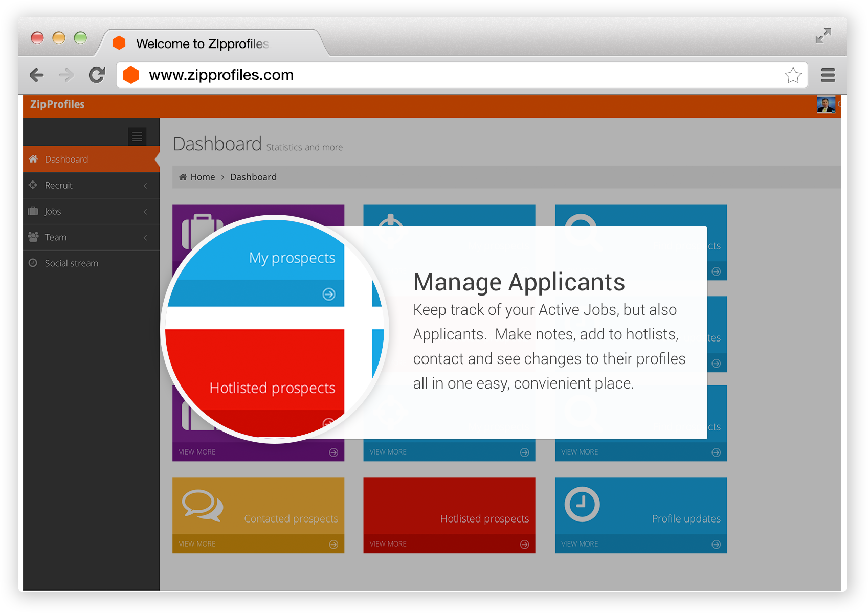Reload the page with the refresh icon
Screen dimensions: 868x613
97,75
